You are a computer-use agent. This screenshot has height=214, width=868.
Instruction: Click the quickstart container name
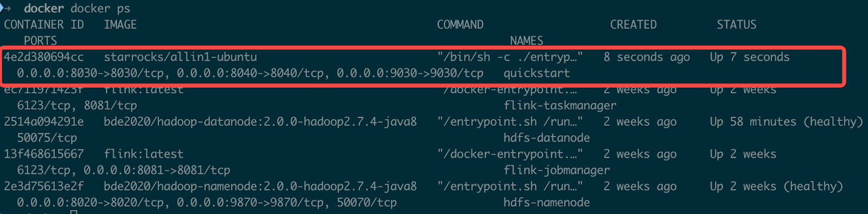(537, 73)
